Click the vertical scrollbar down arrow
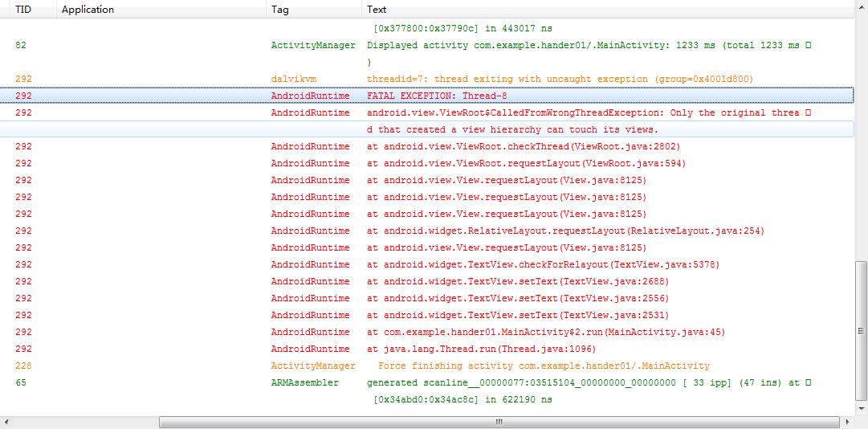The height and width of the screenshot is (429, 868). click(861, 408)
